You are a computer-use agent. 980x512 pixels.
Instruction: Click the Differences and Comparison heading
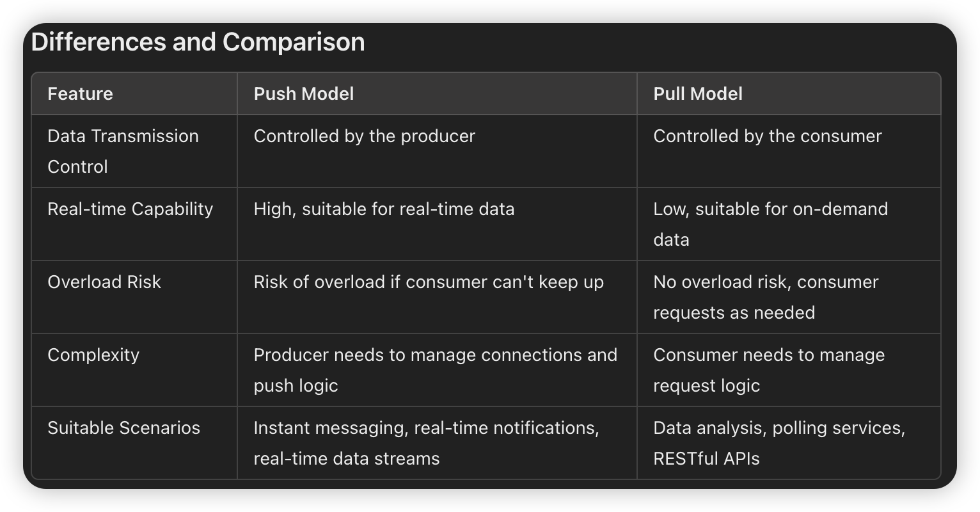[x=198, y=42]
